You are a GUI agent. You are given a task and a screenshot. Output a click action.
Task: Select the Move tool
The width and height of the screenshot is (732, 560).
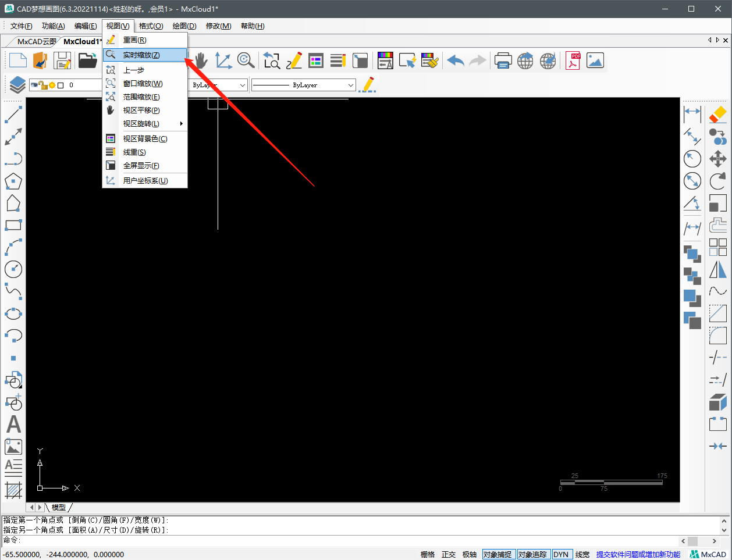718,159
